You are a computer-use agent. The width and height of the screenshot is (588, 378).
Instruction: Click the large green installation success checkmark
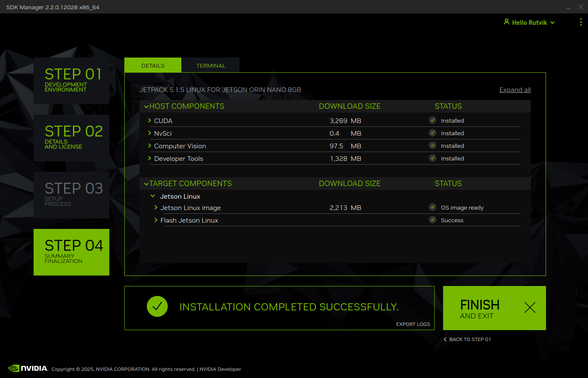tap(157, 307)
